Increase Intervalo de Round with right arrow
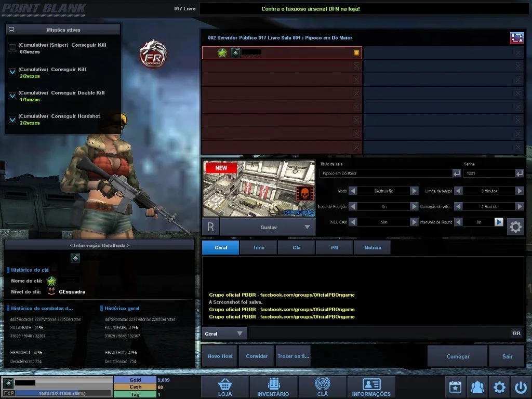Image resolution: width=532 pixels, height=399 pixels. (498, 222)
